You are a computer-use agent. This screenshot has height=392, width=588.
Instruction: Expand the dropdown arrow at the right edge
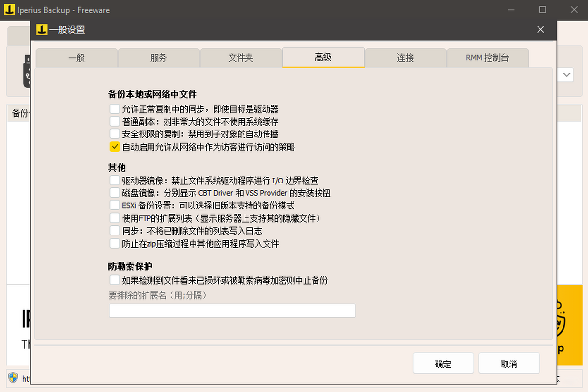click(x=567, y=75)
